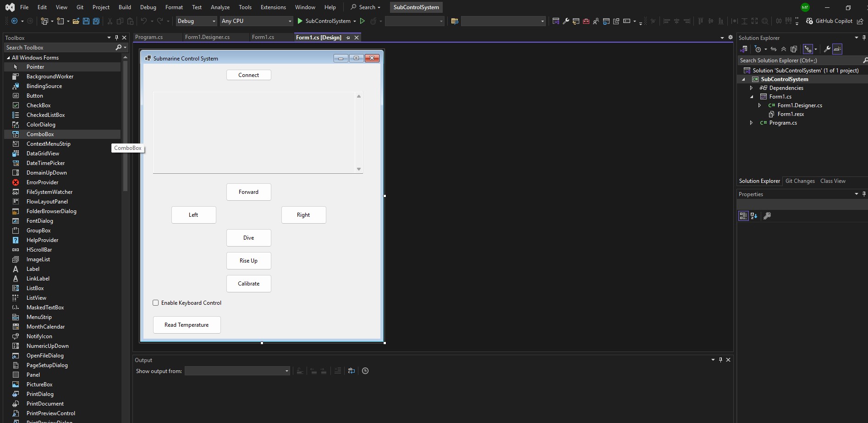The width and height of the screenshot is (868, 423).
Task: Click the GitHub Copilot icon
Action: (810, 21)
